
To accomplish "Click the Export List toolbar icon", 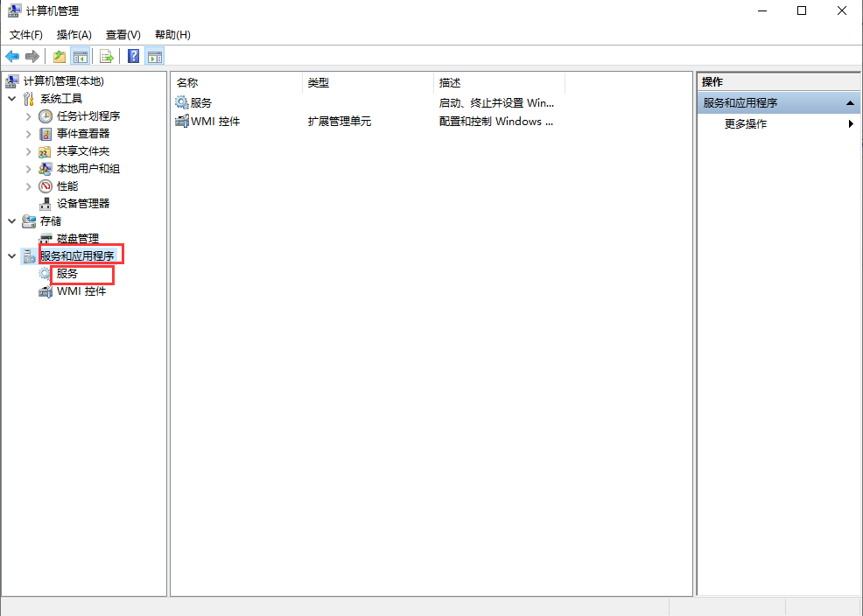I will [107, 57].
